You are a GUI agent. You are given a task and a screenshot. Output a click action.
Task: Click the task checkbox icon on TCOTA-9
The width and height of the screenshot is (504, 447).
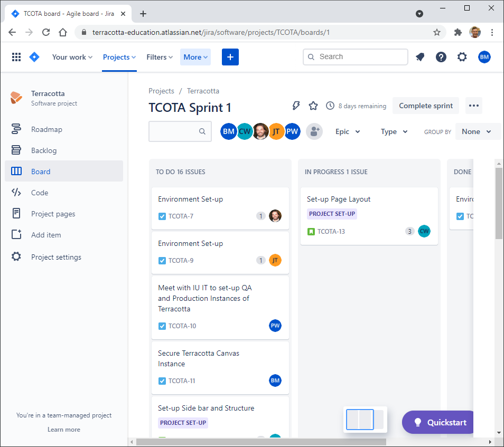[x=162, y=261]
